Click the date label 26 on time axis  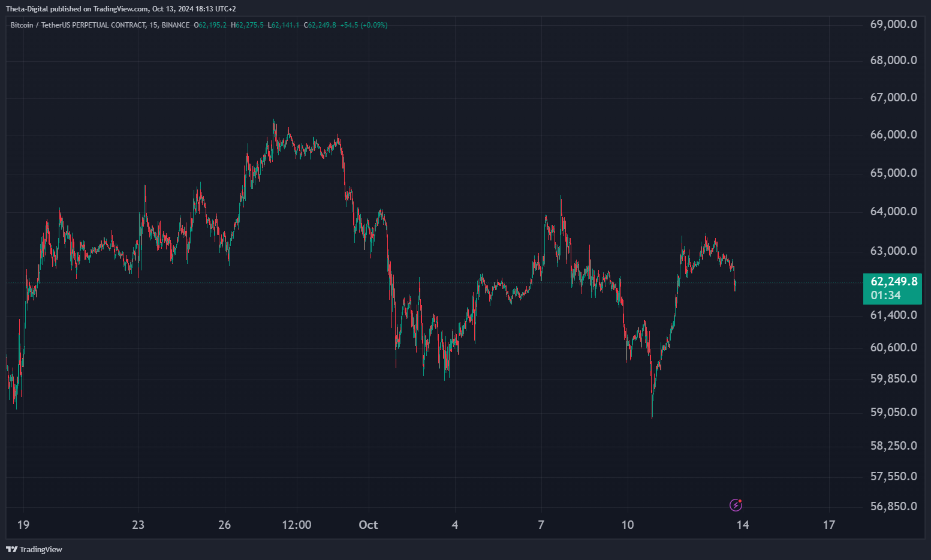click(225, 525)
